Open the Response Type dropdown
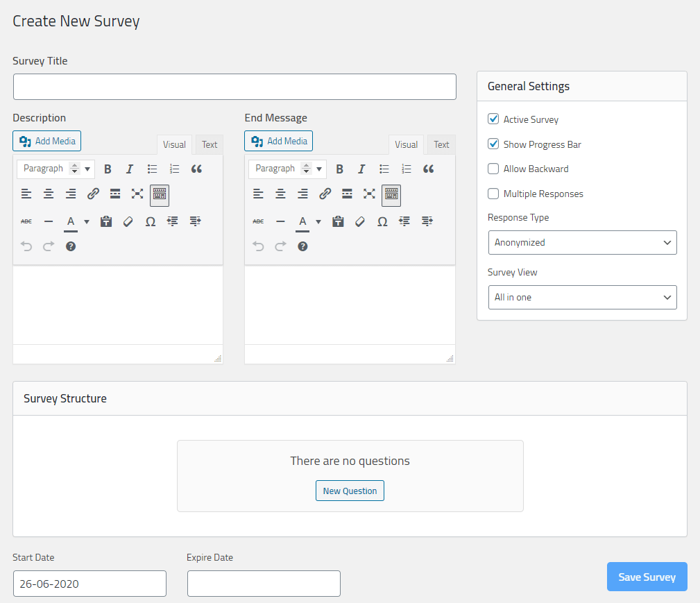The width and height of the screenshot is (700, 603). pos(582,243)
